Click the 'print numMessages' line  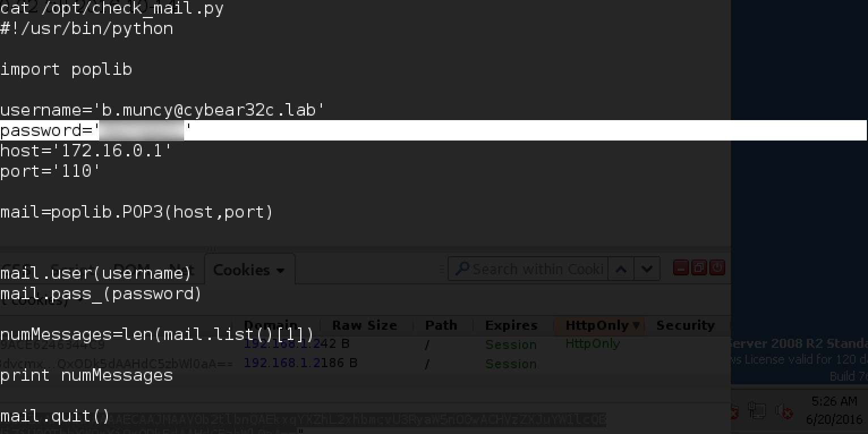click(x=87, y=375)
